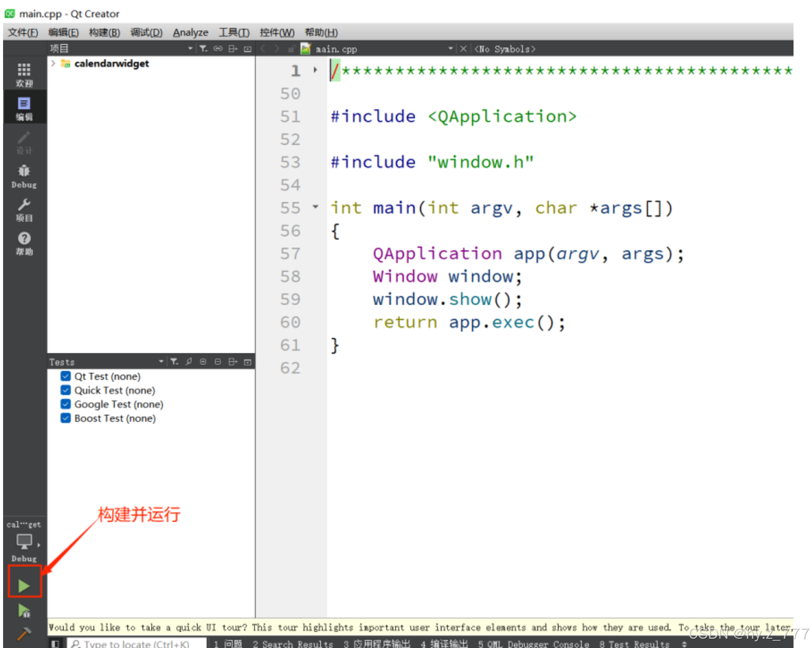
Task: Open the 2 Search Results pane
Action: click(293, 643)
